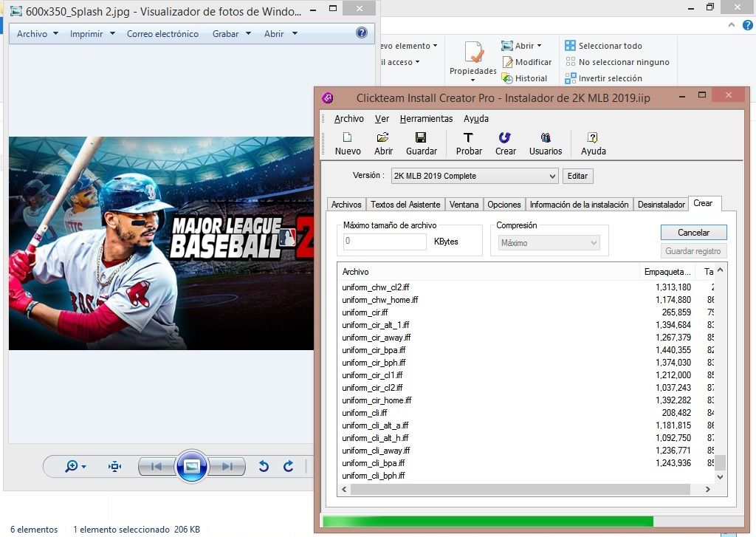This screenshot has height=537, width=756.
Task: Select the uniform_cli_bpa.iff row
Action: point(526,462)
